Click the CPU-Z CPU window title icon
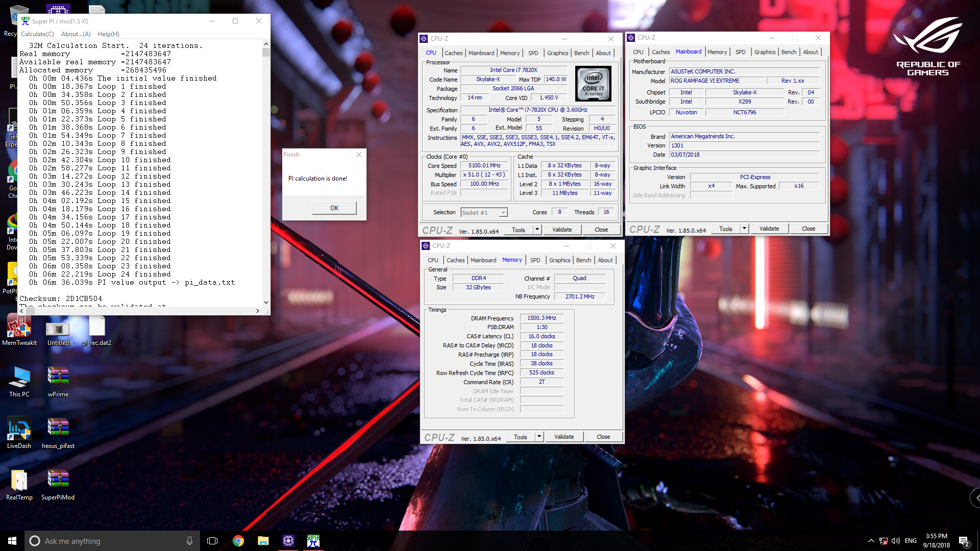 pyautogui.click(x=424, y=39)
